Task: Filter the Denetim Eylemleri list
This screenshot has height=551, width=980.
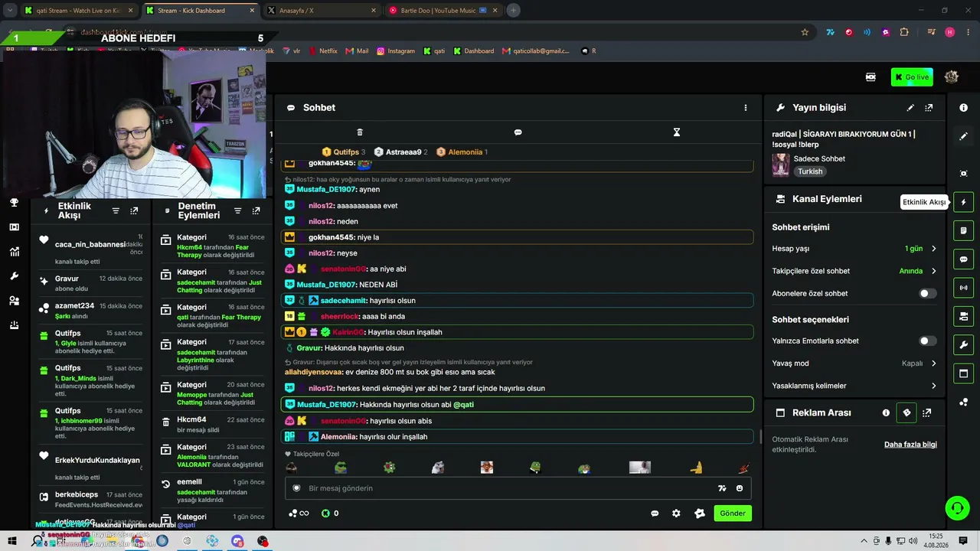Action: [x=237, y=210]
